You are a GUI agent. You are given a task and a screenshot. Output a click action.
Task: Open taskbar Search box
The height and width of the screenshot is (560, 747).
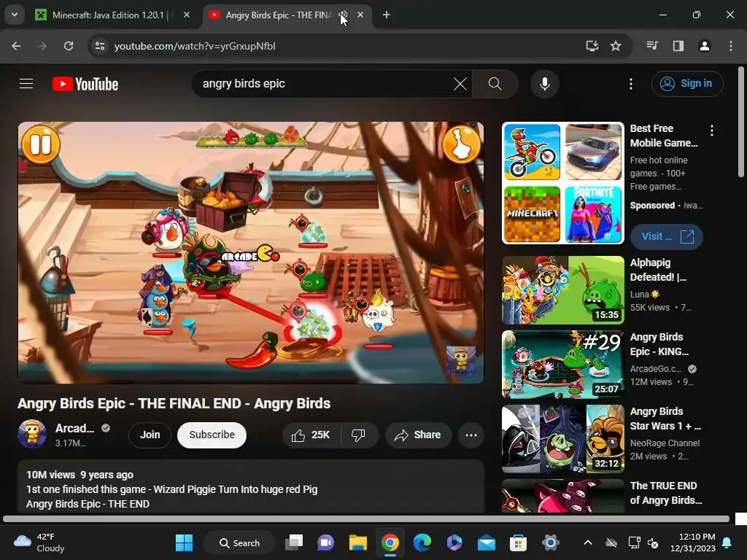click(239, 542)
